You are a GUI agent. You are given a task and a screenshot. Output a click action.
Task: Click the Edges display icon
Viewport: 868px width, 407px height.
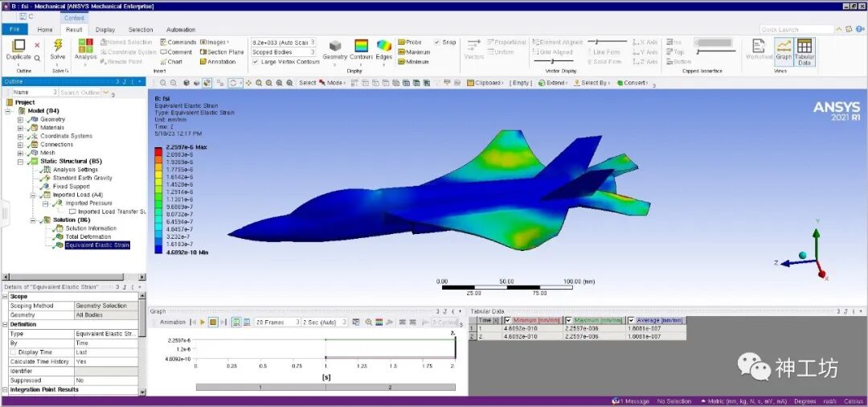coord(384,46)
